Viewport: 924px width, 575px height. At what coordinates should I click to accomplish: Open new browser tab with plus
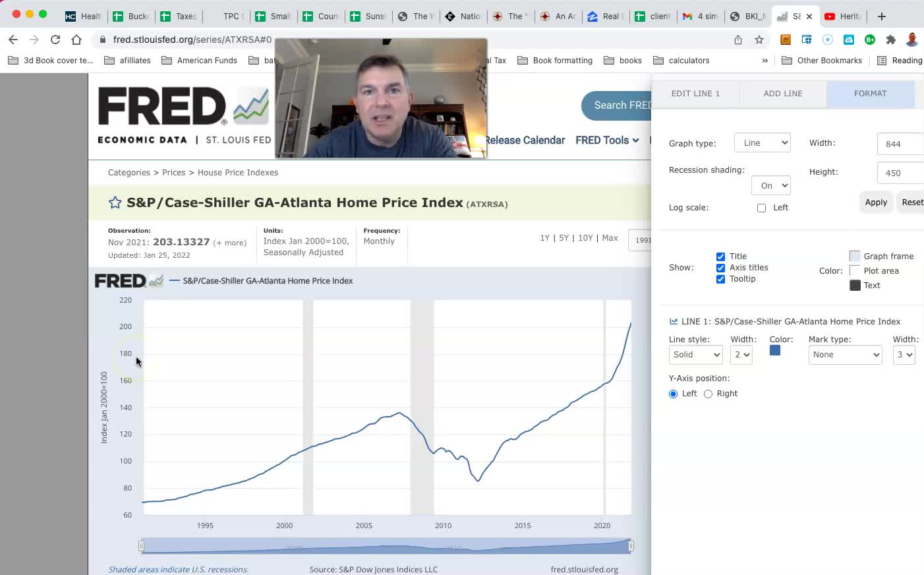882,16
